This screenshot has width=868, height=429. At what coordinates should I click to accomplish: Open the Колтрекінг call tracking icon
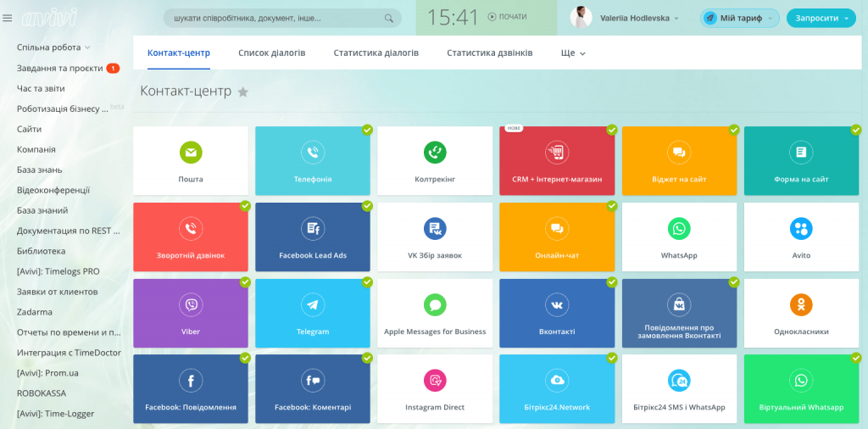coord(435,153)
